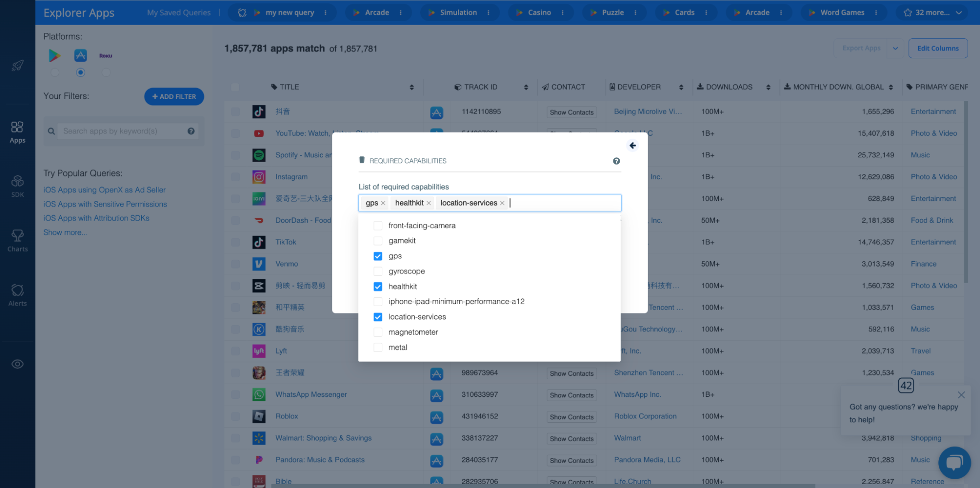The image size is (980, 488).
Task: Click the Lyft app icon
Action: tap(259, 351)
